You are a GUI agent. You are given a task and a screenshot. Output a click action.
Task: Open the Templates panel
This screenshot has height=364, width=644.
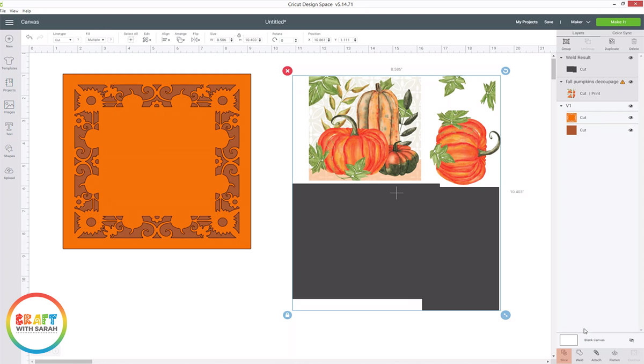point(9,63)
